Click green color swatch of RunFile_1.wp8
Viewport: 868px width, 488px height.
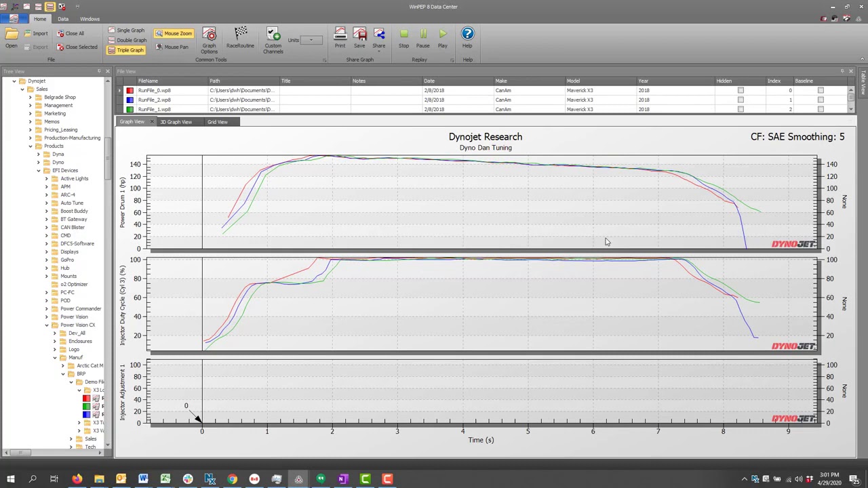click(130, 109)
